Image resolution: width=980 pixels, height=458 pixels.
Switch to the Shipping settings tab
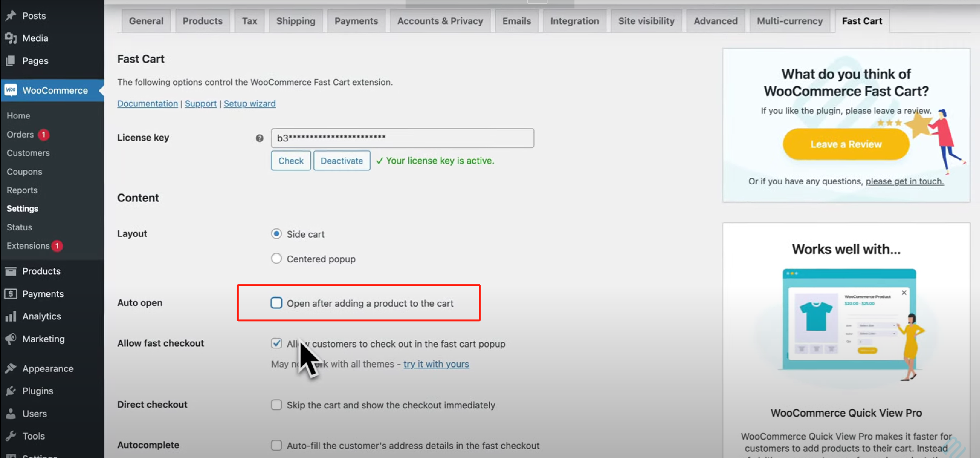[296, 21]
